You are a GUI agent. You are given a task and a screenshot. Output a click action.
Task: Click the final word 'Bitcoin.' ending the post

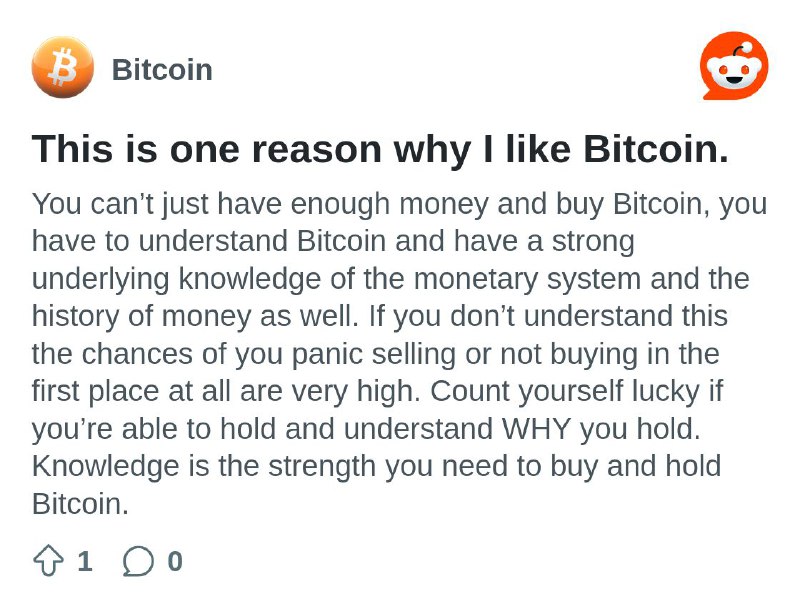point(81,504)
